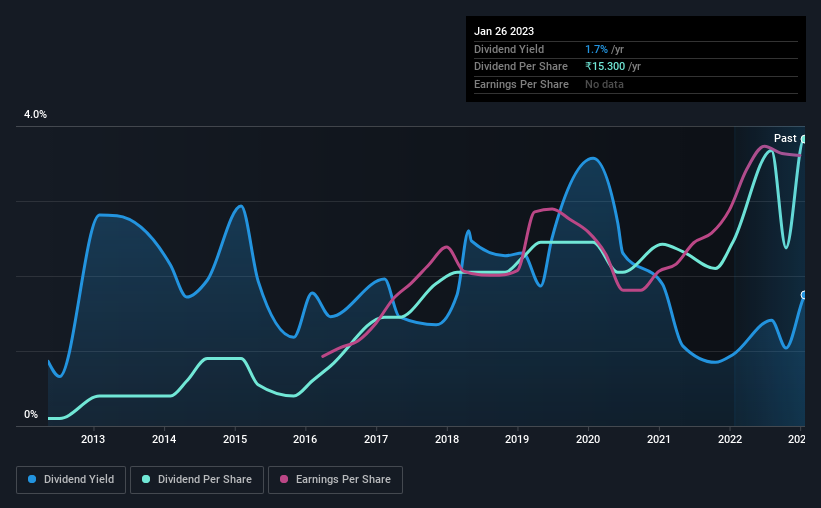Viewport: 821px width, 508px height.
Task: Click the 4.0% y-axis label
Action: (35, 114)
